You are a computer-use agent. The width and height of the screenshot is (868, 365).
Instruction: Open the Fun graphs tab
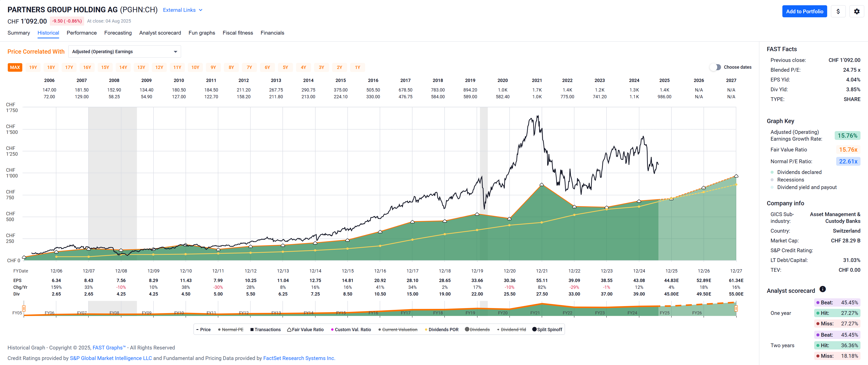(x=202, y=33)
